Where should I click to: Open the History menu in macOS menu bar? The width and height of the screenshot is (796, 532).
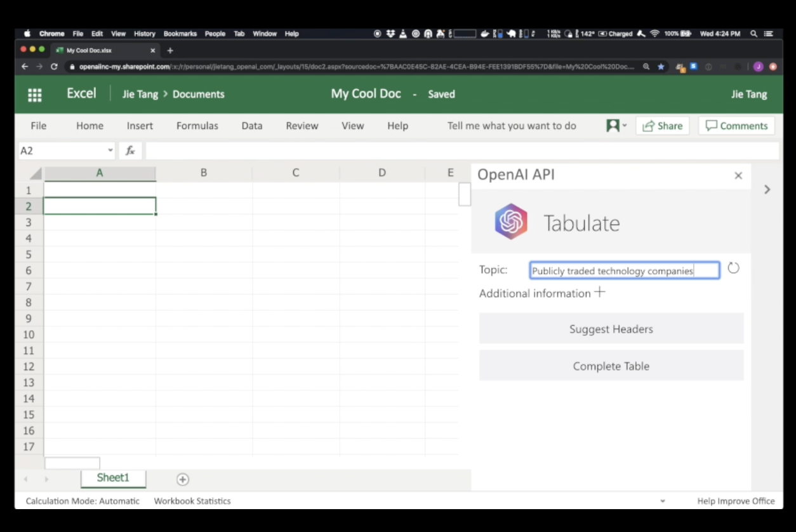(145, 34)
